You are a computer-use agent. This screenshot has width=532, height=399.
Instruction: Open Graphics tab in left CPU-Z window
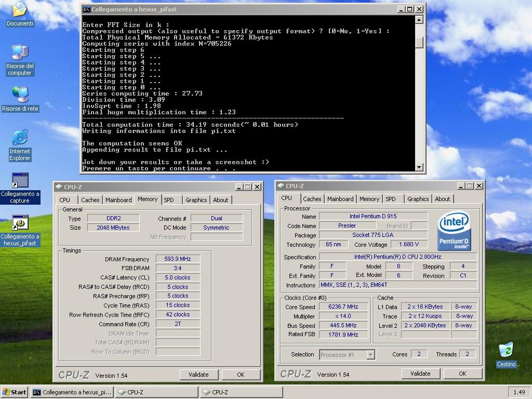[196, 200]
